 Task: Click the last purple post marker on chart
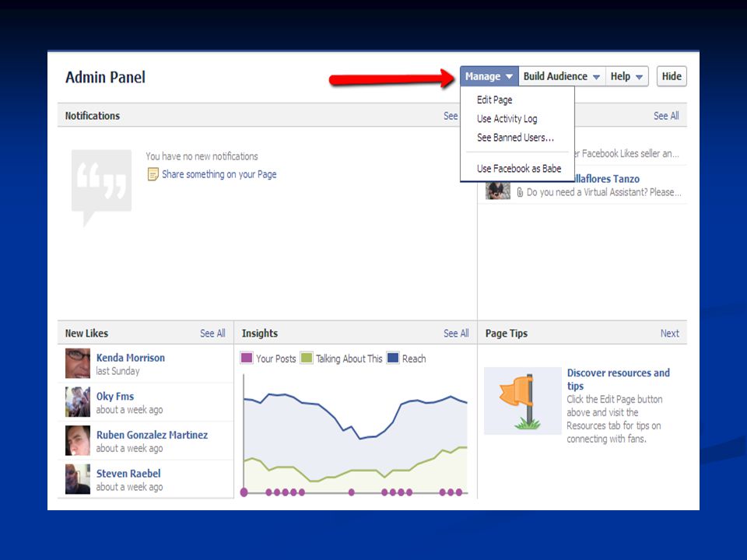[459, 492]
